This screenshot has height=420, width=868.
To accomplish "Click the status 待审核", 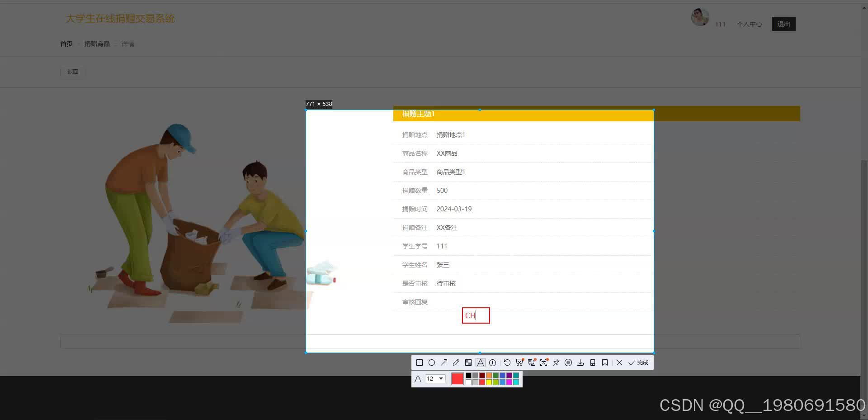I will (446, 283).
